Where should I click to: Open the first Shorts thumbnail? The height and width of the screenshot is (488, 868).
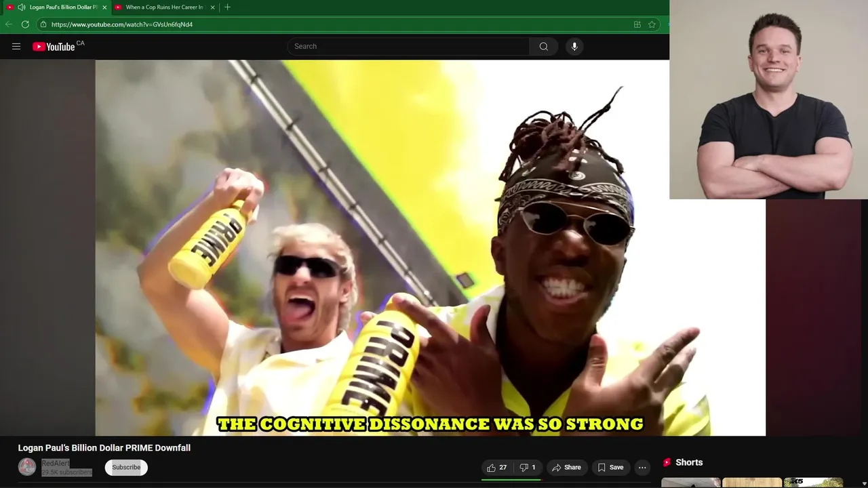click(x=691, y=483)
